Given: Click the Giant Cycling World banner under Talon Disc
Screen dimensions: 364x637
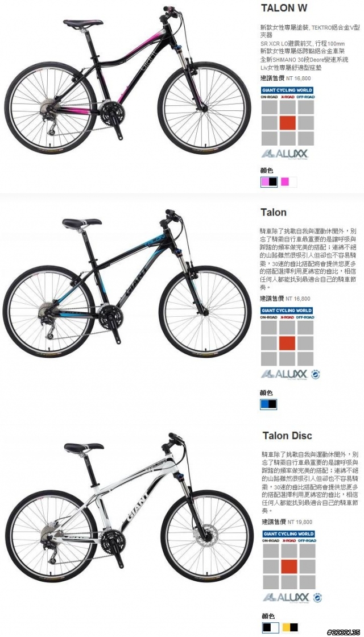Looking at the screenshot, I should click(289, 533).
